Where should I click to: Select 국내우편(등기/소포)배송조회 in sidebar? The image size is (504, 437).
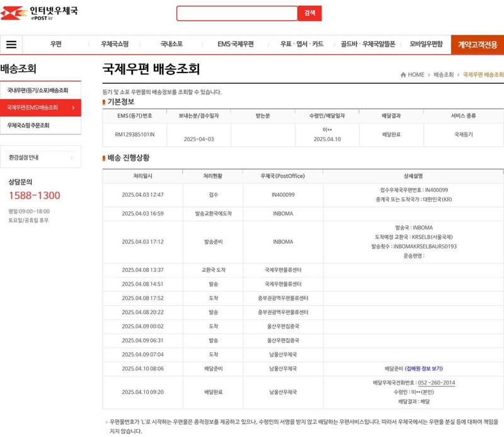pos(38,90)
